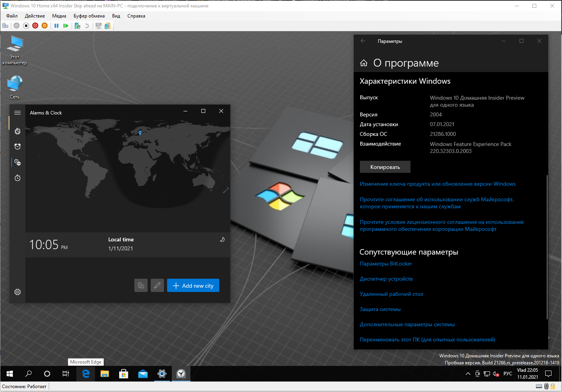Open Microsoft Store from taskbar
The height and width of the screenshot is (392, 562).
click(x=123, y=374)
